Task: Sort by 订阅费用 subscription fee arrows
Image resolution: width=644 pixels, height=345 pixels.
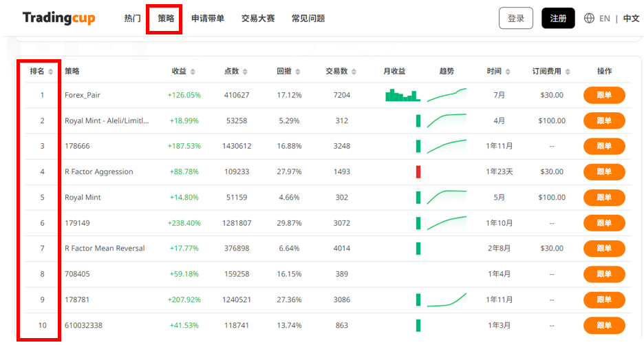Action: pos(568,72)
